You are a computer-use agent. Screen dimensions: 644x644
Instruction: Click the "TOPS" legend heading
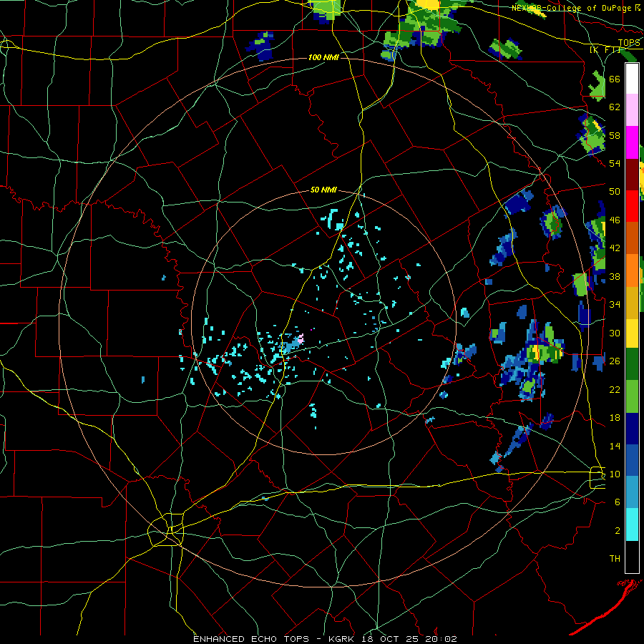629,43
